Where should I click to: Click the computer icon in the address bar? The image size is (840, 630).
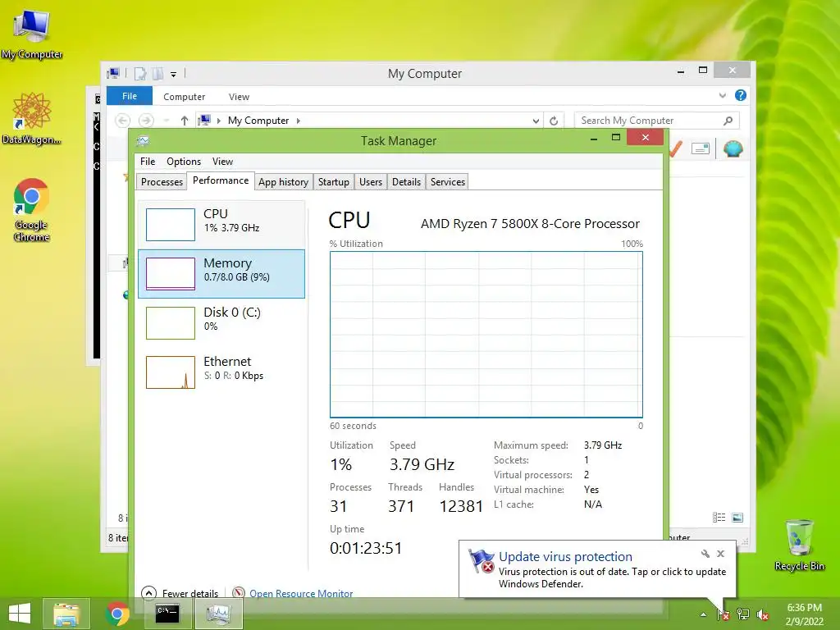click(204, 121)
